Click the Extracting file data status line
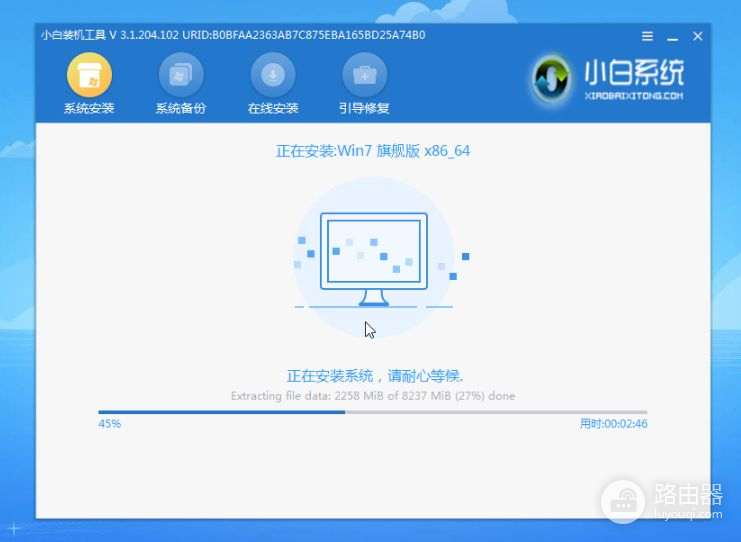 373,396
